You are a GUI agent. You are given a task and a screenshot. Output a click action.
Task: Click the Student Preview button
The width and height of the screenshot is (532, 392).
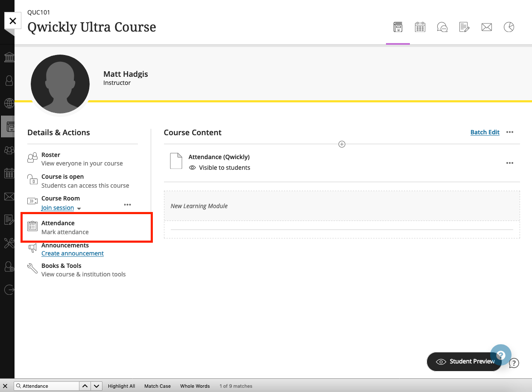(x=464, y=362)
